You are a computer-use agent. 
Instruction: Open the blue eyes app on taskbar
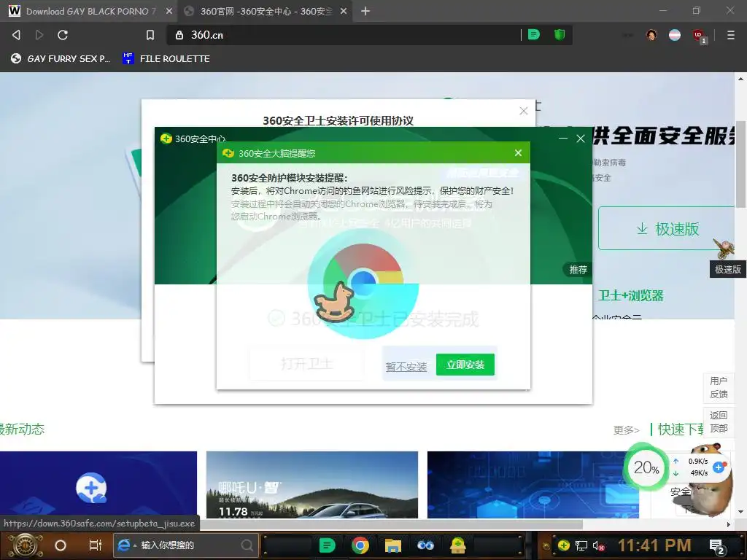coord(425,545)
